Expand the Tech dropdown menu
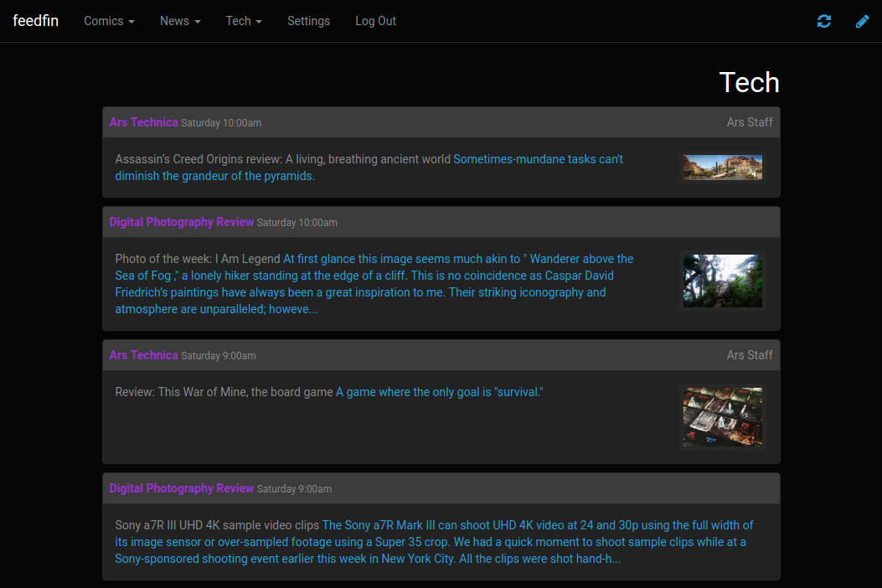Image resolution: width=882 pixels, height=588 pixels. [x=244, y=21]
